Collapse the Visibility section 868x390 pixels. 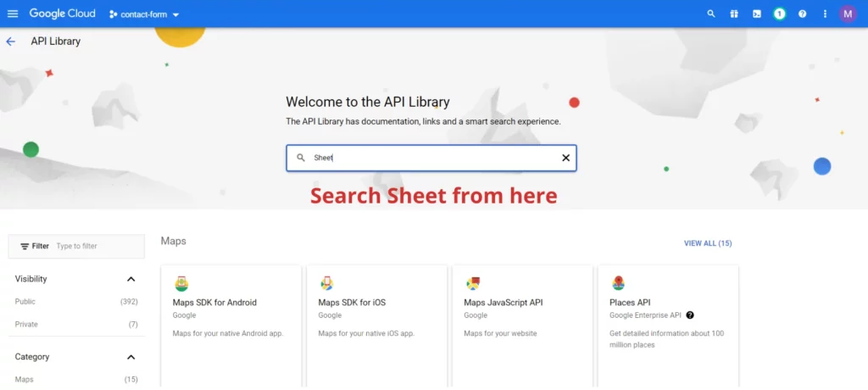(x=131, y=279)
